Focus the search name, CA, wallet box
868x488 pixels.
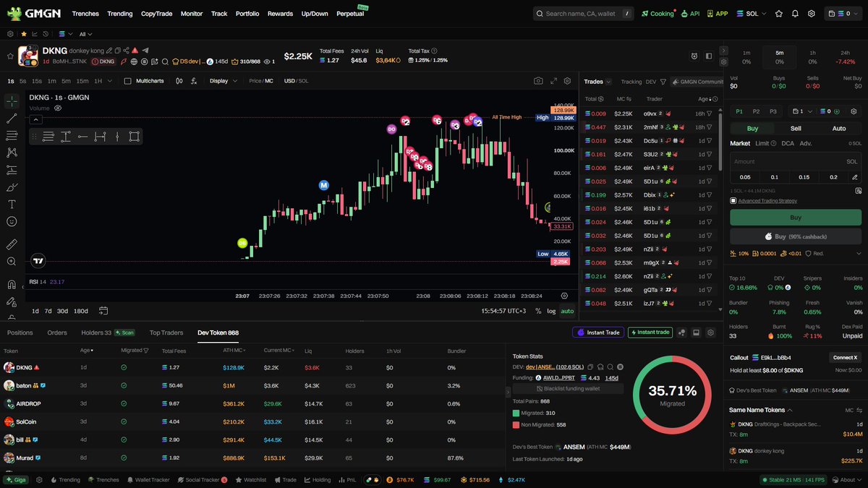point(584,13)
